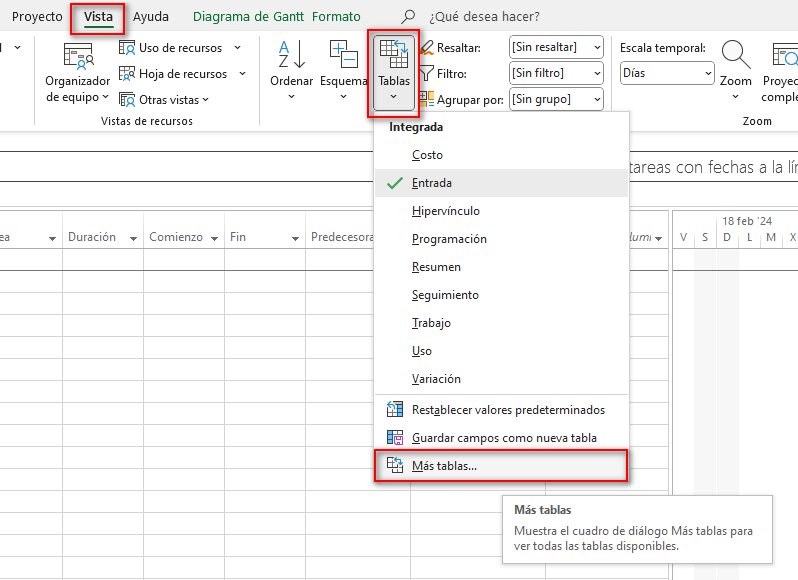Choose the Costo table option
The image size is (798, 580).
click(x=427, y=155)
